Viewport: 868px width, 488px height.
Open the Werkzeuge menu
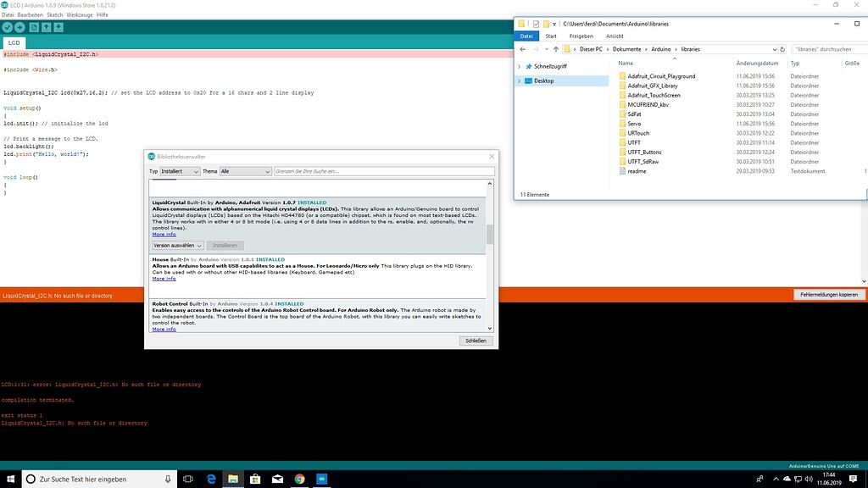pos(80,15)
